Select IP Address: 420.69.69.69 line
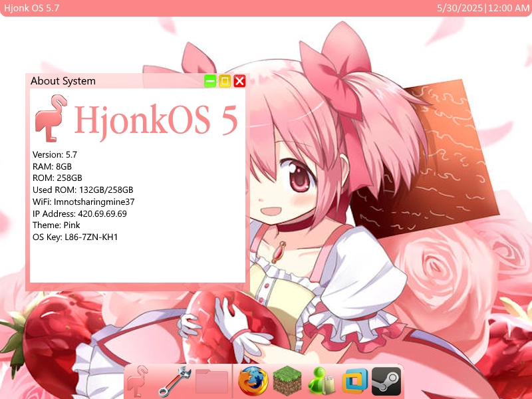532x399 pixels. coord(80,213)
